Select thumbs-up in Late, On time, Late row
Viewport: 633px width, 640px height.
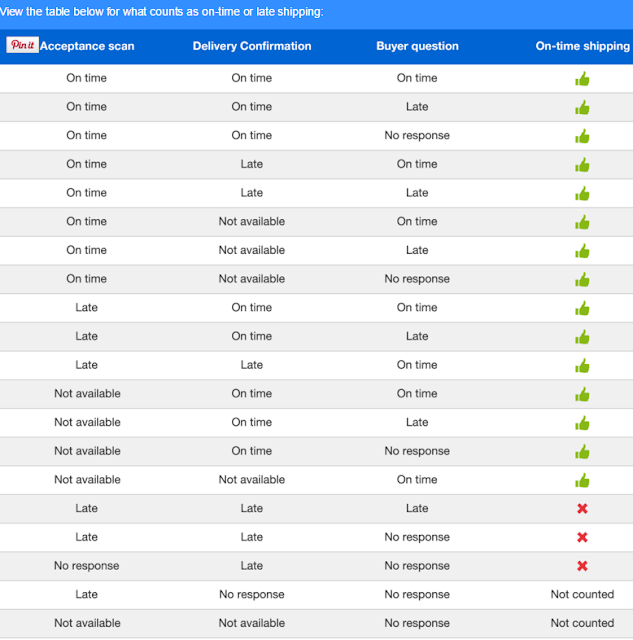pos(582,337)
